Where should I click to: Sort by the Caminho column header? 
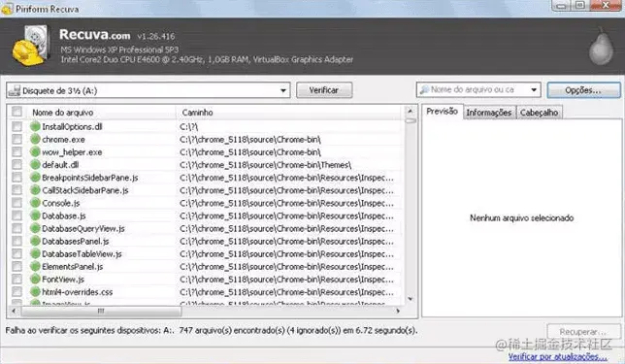click(x=197, y=113)
